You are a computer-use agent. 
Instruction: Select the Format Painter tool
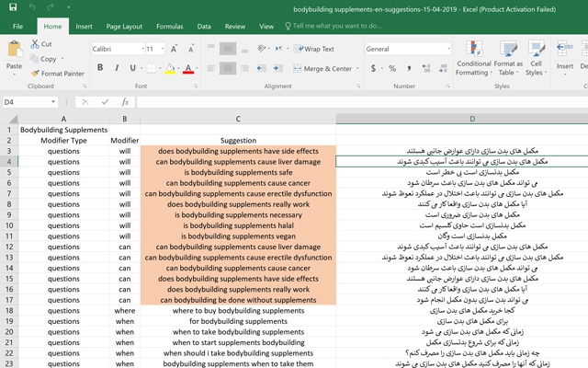[58, 74]
